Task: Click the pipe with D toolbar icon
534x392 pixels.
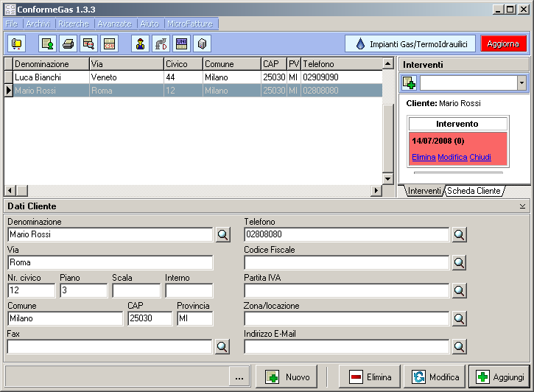Action: tap(161, 44)
